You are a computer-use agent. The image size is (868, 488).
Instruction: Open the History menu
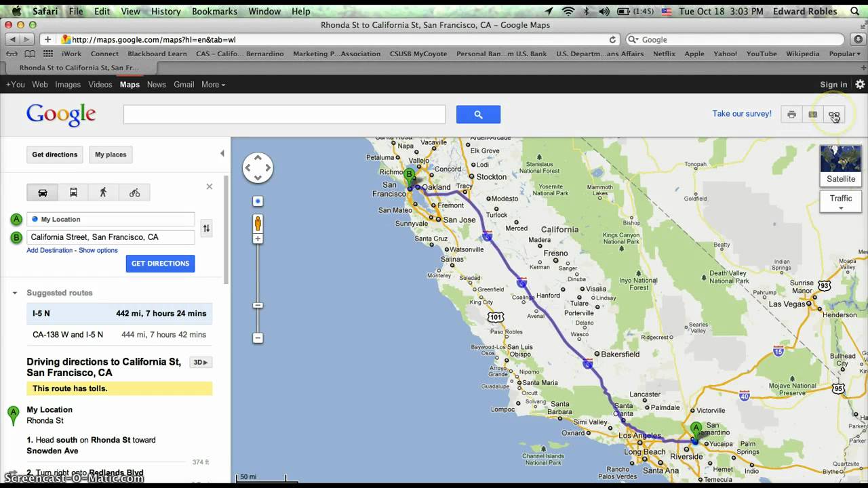165,11
